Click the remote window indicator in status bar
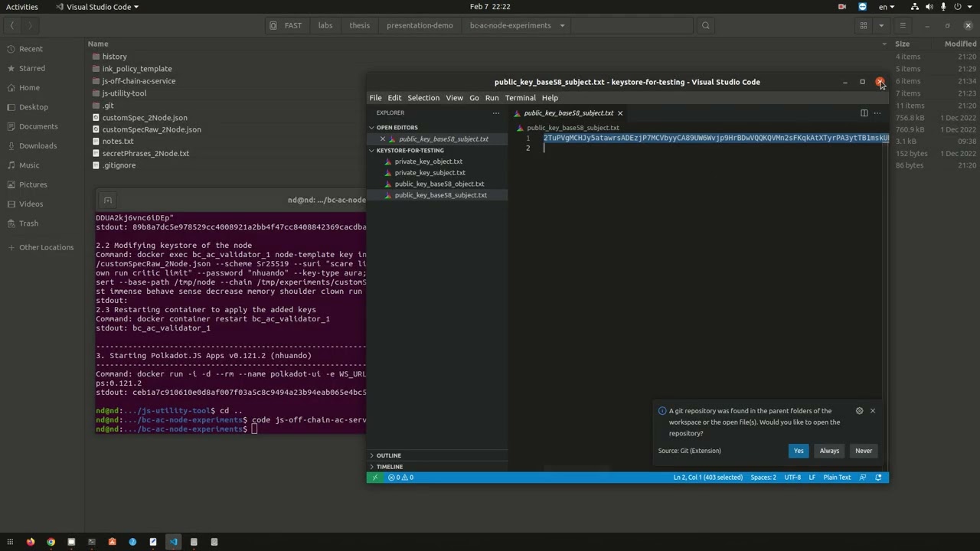The width and height of the screenshot is (980, 551). tap(374, 478)
